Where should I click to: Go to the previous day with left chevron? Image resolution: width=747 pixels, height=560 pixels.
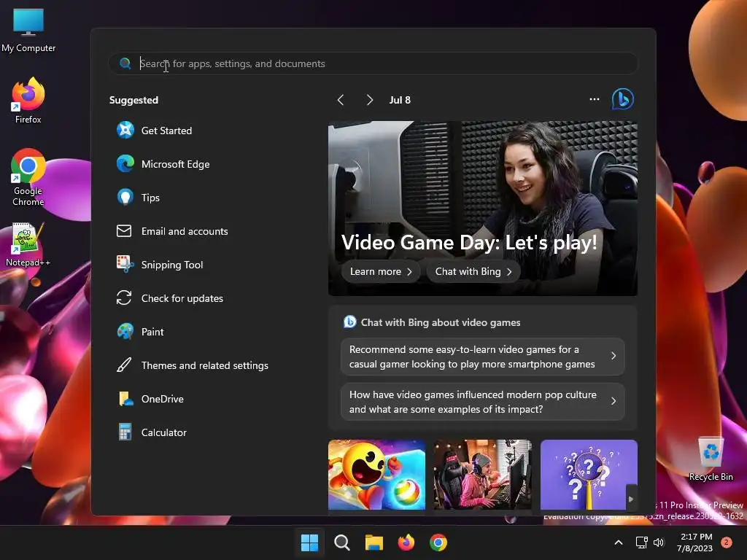[x=341, y=100]
